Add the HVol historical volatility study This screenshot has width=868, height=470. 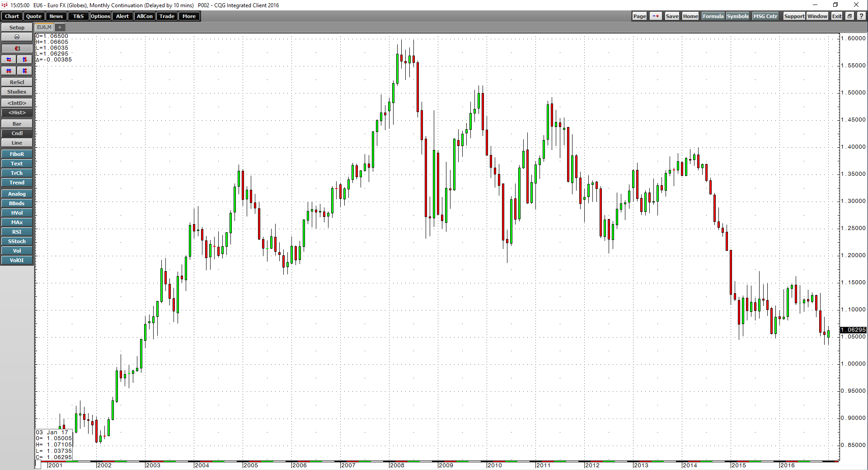(17, 213)
